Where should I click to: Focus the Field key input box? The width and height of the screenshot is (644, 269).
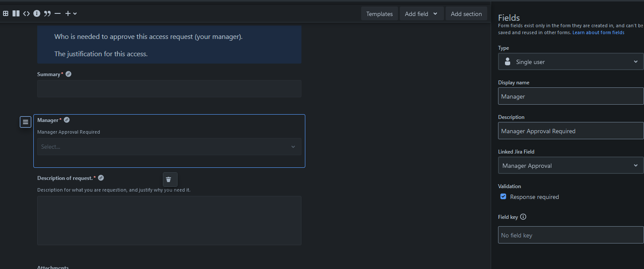coord(571,235)
